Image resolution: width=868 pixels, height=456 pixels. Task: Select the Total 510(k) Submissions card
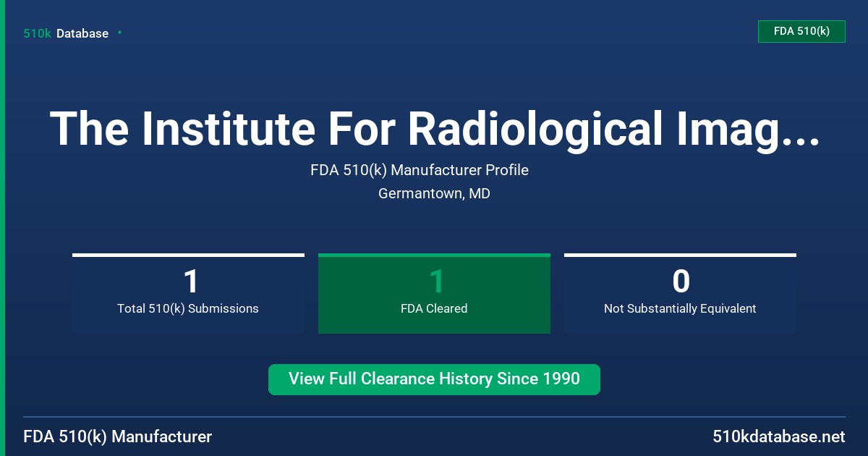click(188, 293)
